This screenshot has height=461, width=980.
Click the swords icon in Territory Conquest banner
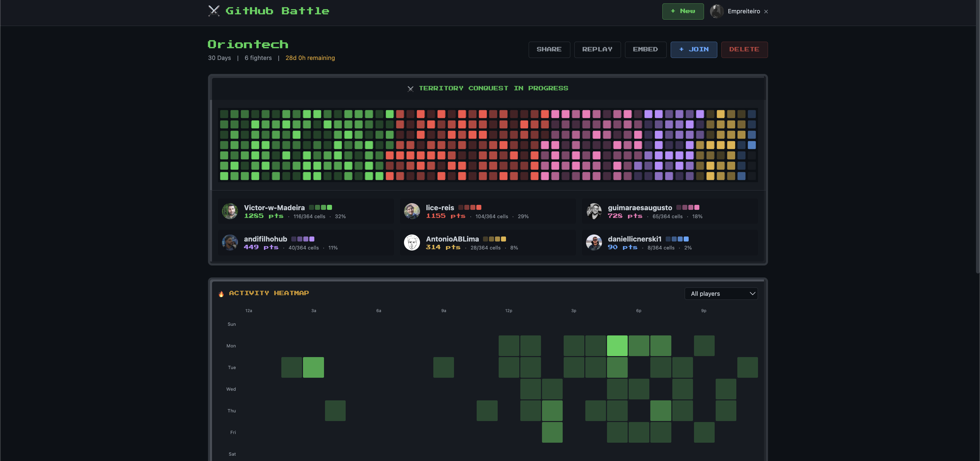(x=410, y=88)
